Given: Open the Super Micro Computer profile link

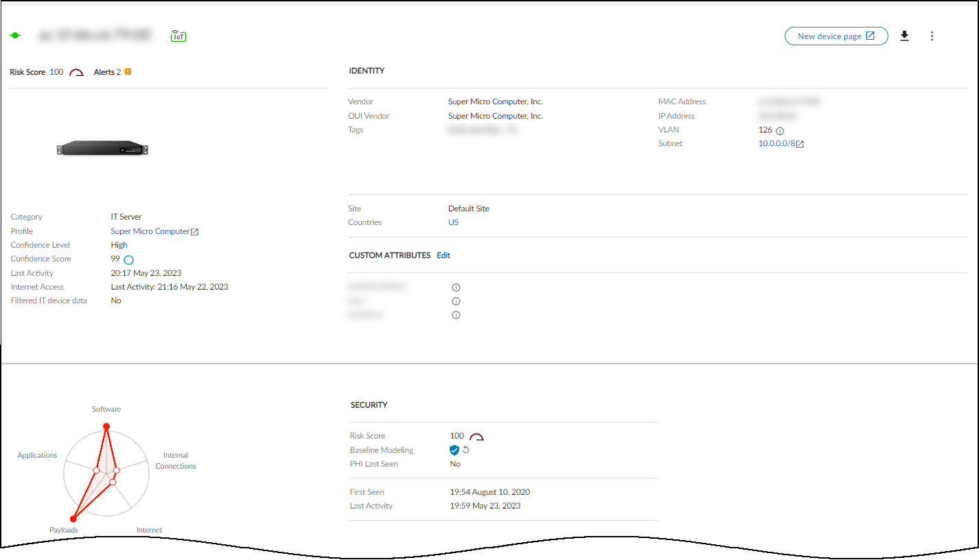Looking at the screenshot, I should (154, 231).
